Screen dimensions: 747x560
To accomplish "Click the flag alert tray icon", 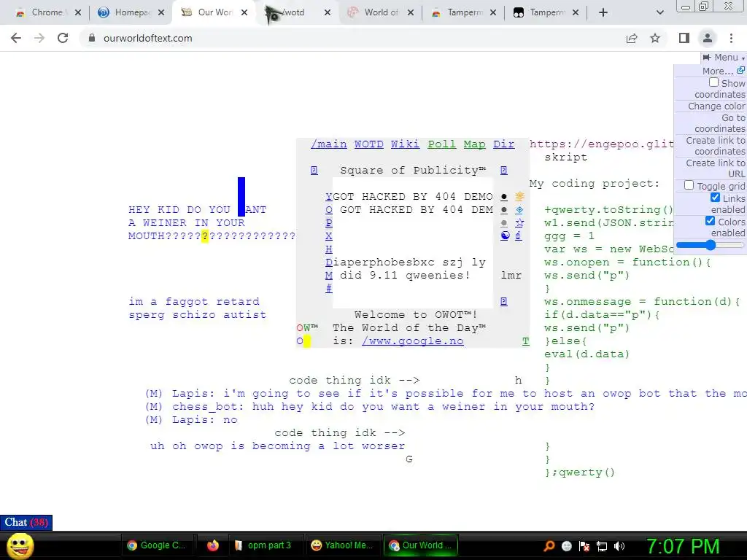I will (x=584, y=546).
